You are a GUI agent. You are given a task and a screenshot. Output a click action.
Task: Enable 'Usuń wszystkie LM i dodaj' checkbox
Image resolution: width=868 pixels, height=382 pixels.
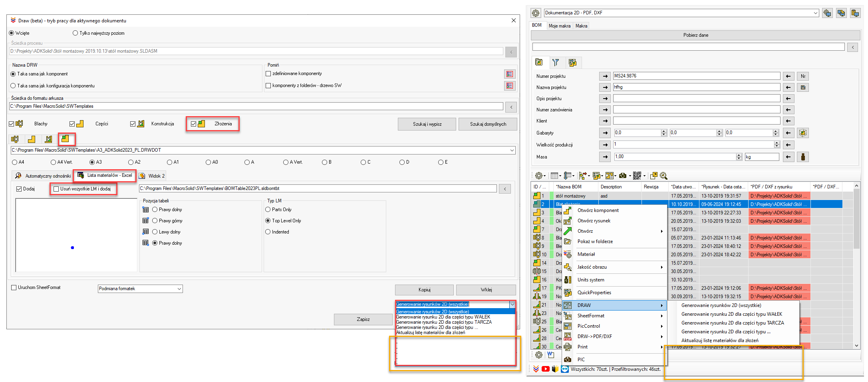[56, 189]
